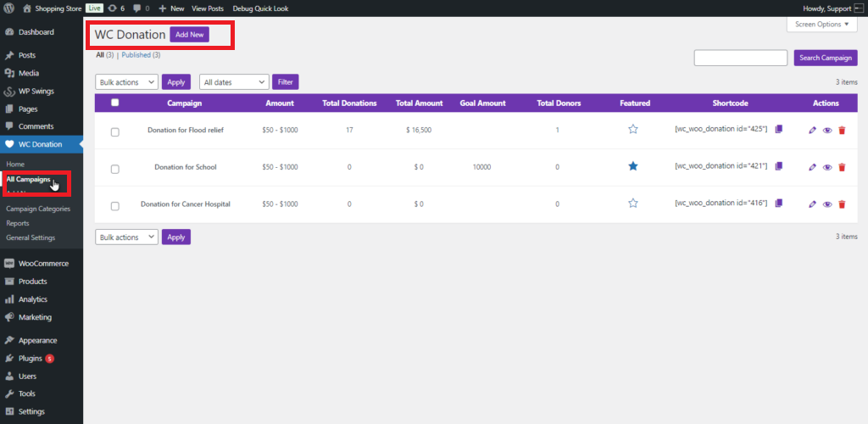The width and height of the screenshot is (868, 424).
Task: Focus the campaign search input field
Action: [741, 58]
